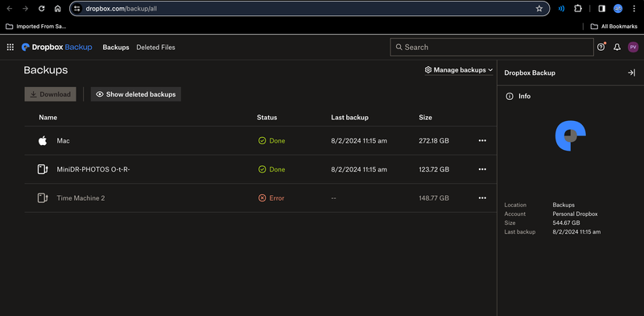Image resolution: width=644 pixels, height=316 pixels.
Task: Click the 272.18 GB size value
Action: tap(434, 141)
